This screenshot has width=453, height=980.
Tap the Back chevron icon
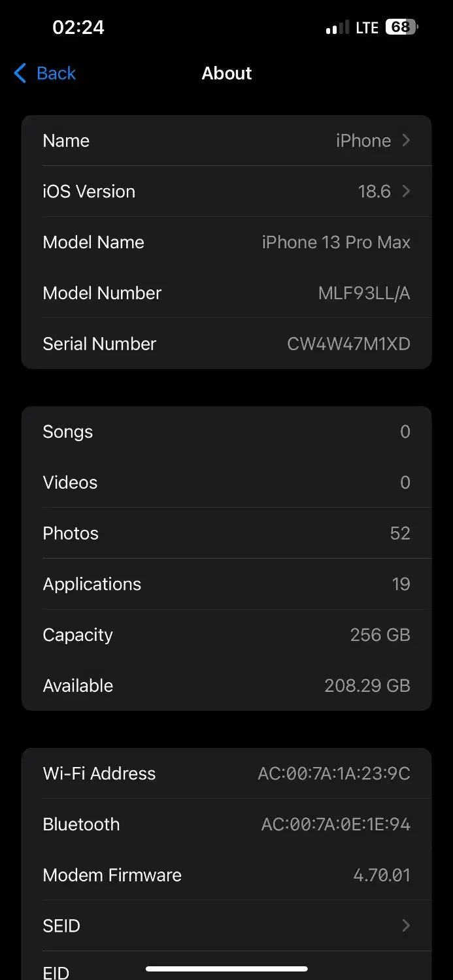(20, 73)
